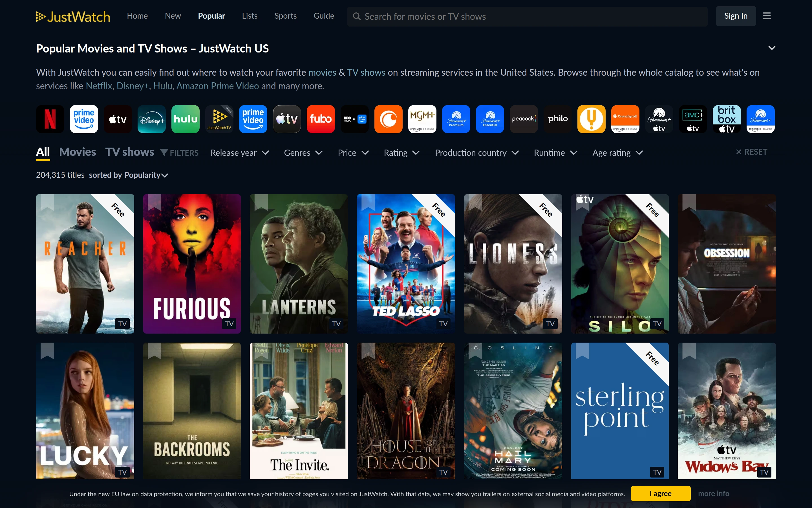Open the House of the Dragon poster

tap(406, 411)
